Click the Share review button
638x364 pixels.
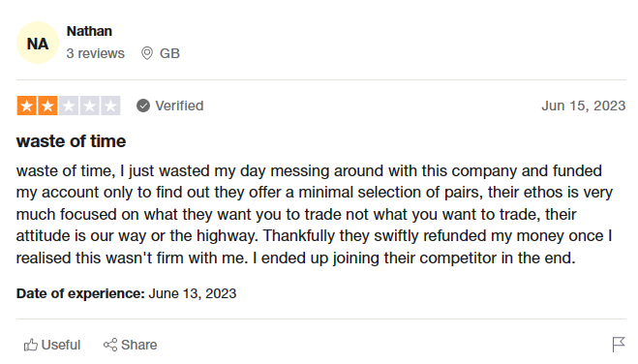click(130, 345)
